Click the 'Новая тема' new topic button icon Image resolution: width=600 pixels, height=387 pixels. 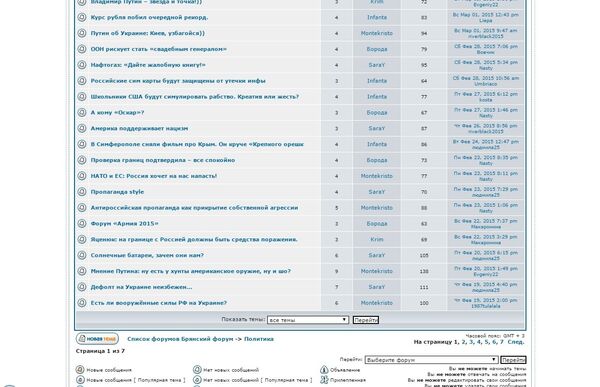pos(97,339)
